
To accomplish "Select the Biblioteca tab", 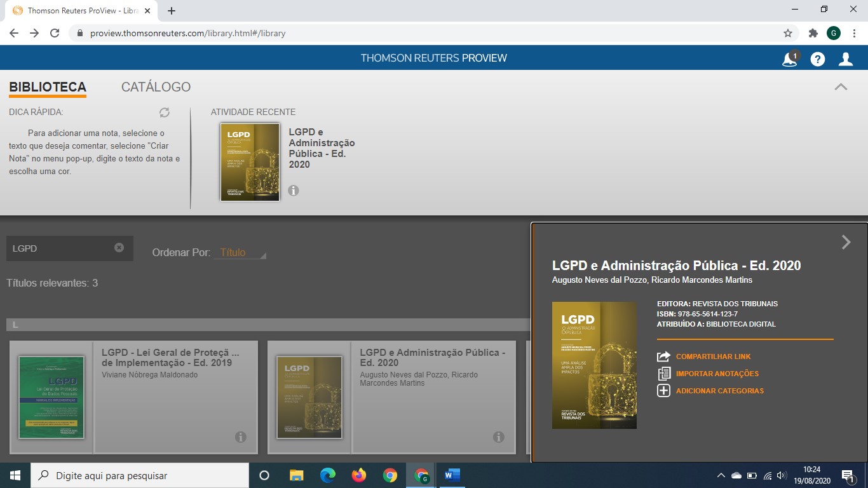I will click(48, 87).
